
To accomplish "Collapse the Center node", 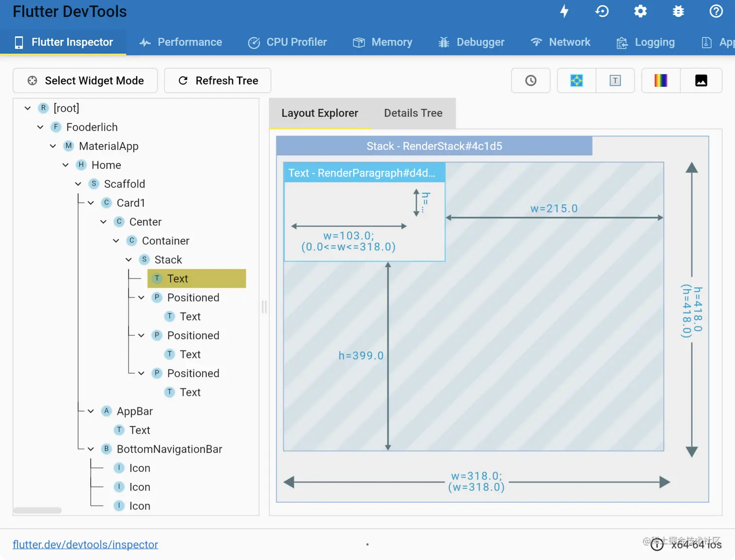I will pyautogui.click(x=104, y=222).
